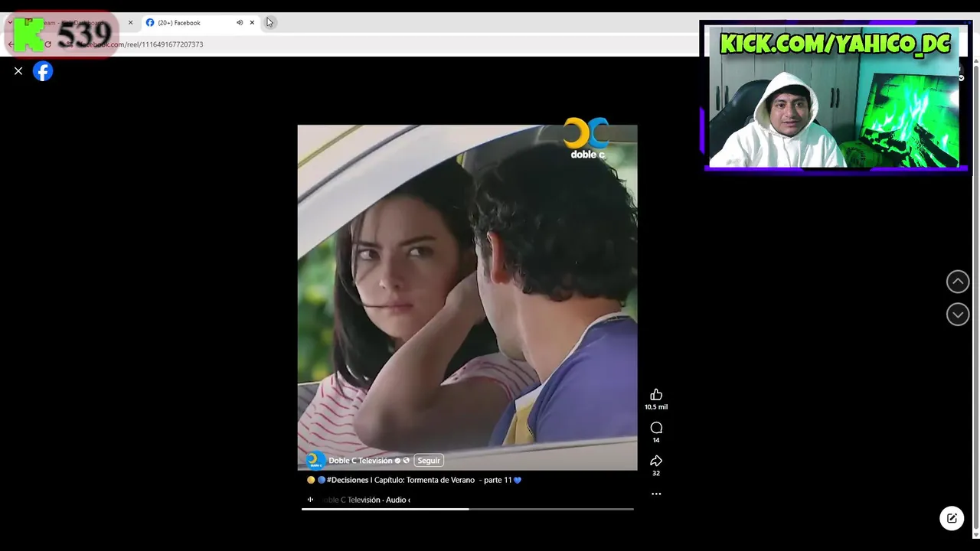Go to the next reel
Viewport: 980px width, 551px height.
pyautogui.click(x=958, y=315)
